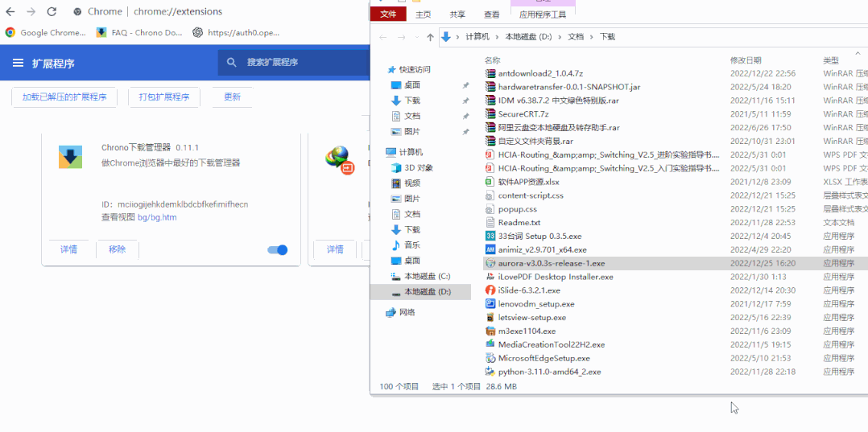Open Music (音乐) folder in navigation tree
This screenshot has width=868, height=432.
406,245
